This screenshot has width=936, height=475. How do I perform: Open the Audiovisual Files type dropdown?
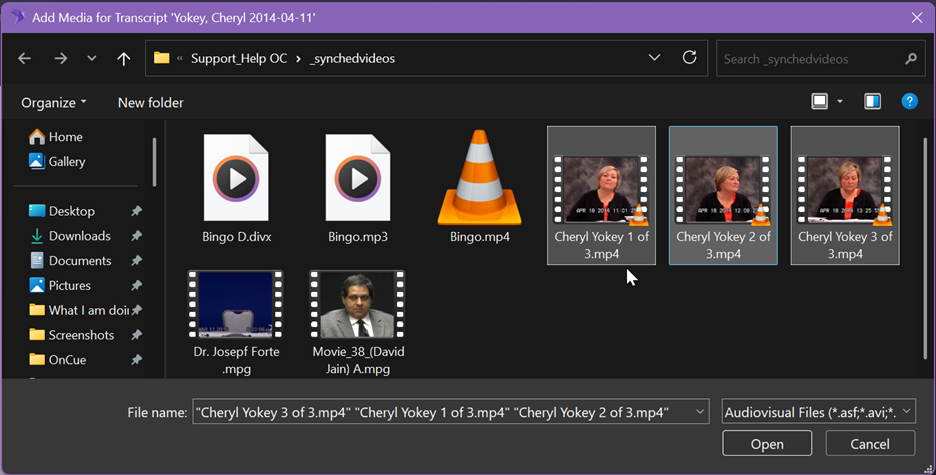pyautogui.click(x=818, y=412)
